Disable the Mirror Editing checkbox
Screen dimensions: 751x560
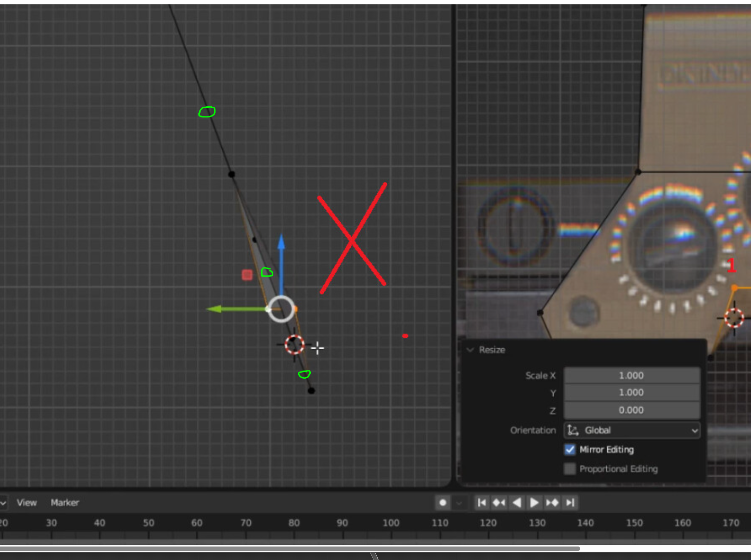tap(570, 450)
